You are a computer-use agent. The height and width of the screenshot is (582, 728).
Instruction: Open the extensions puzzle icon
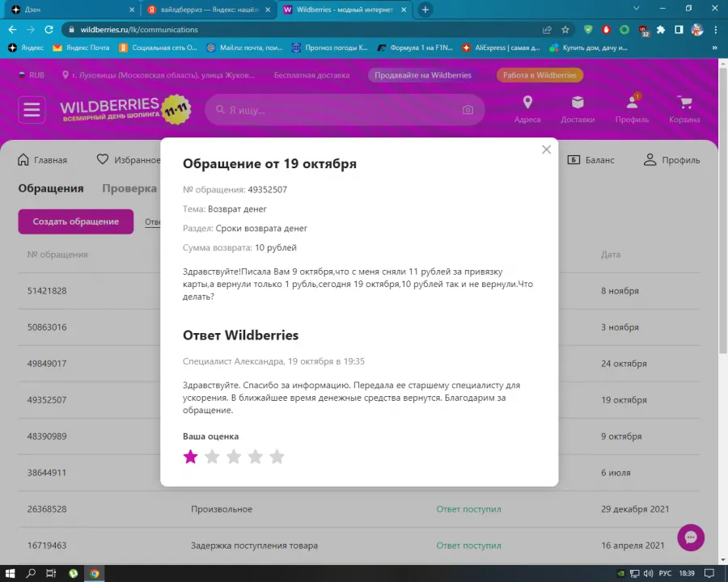pyautogui.click(x=661, y=30)
